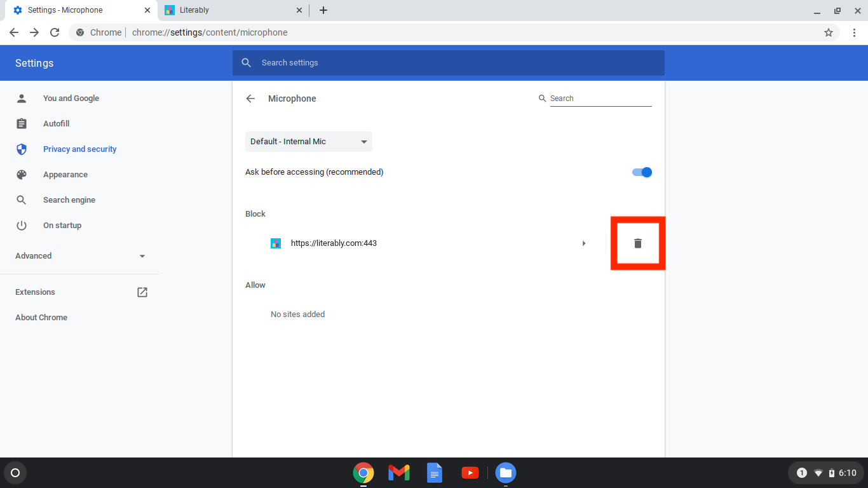This screenshot has width=868, height=488.
Task: Click the notification count badge
Action: [x=802, y=473]
